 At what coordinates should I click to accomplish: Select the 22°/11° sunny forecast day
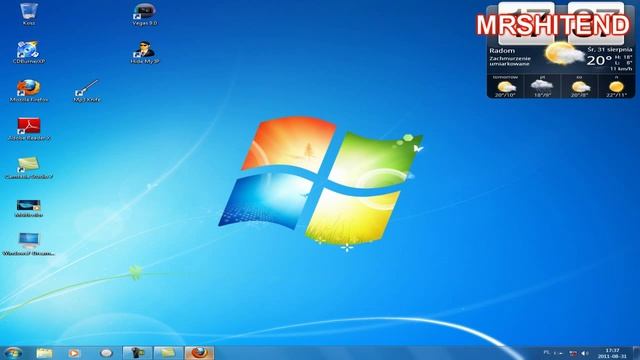coord(616,86)
